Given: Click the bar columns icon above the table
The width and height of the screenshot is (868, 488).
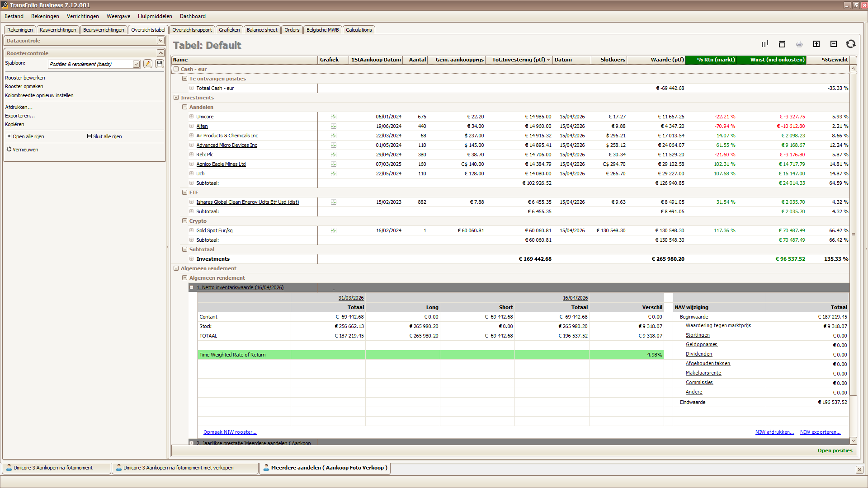Looking at the screenshot, I should pos(765,44).
